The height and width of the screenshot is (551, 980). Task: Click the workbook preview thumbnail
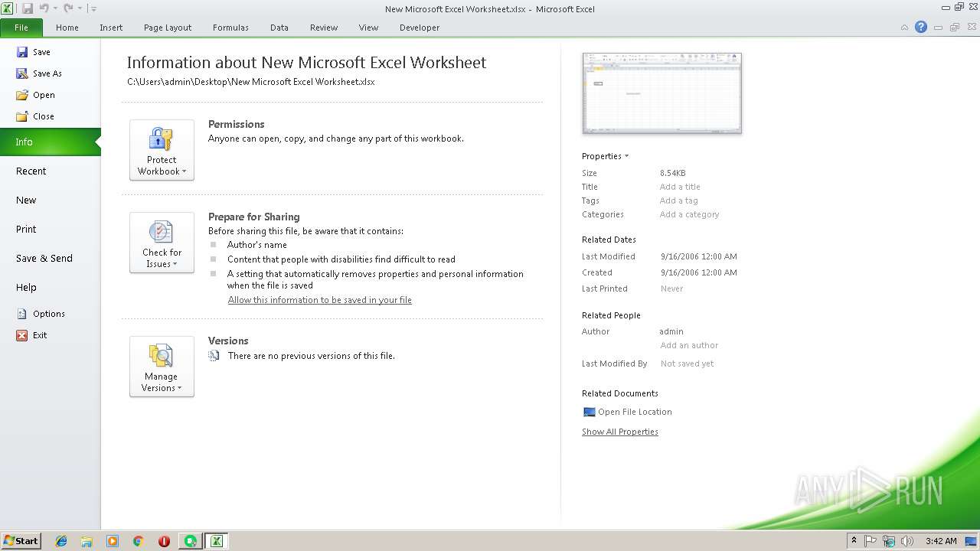tap(661, 93)
